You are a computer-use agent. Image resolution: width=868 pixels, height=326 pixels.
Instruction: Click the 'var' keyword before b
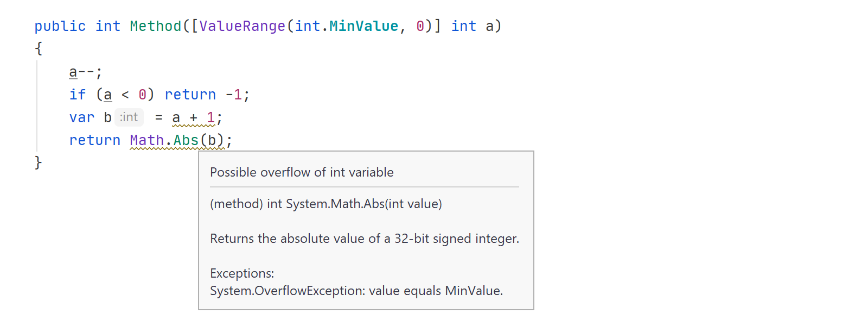[82, 118]
